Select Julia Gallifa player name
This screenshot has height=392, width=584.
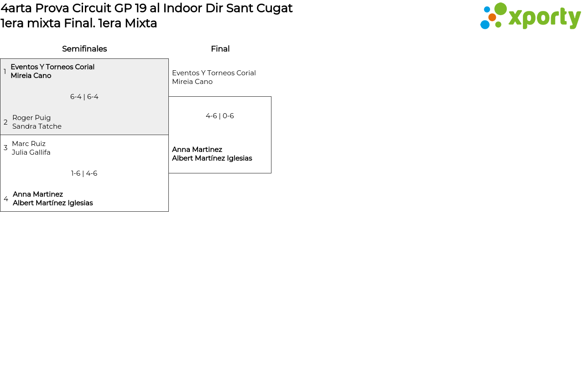pyautogui.click(x=31, y=152)
